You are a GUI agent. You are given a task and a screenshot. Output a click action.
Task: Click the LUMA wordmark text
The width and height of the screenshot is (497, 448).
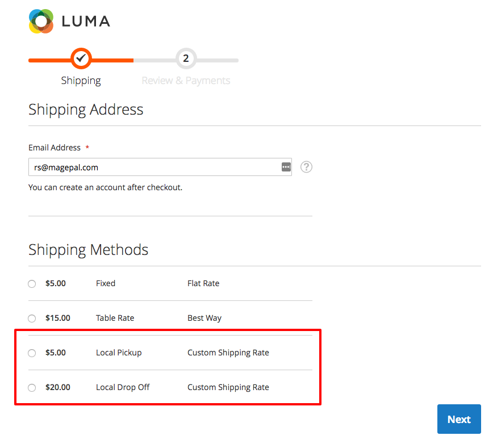pos(85,22)
